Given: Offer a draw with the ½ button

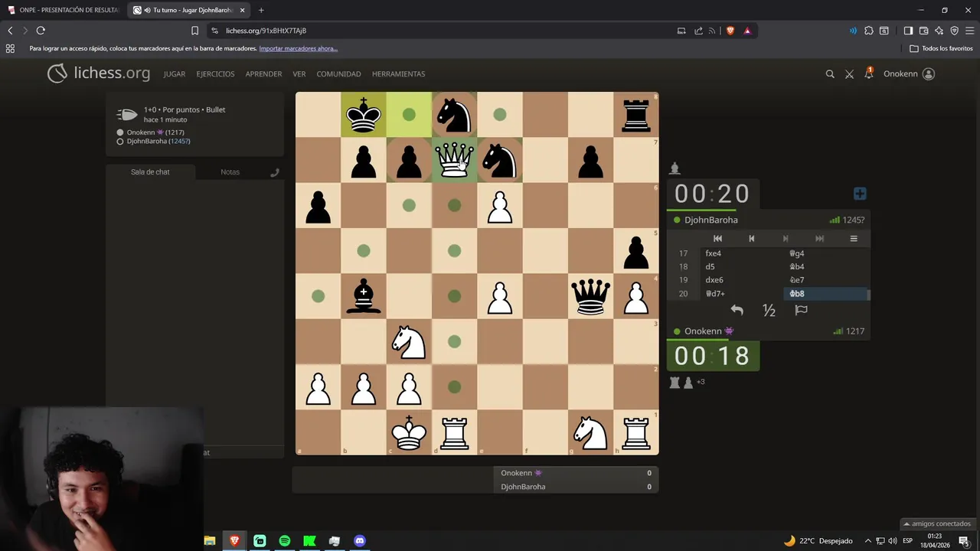Looking at the screenshot, I should coord(769,310).
